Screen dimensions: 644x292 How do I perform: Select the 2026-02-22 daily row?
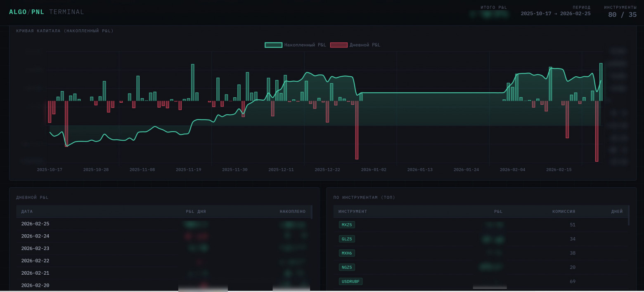(163, 261)
